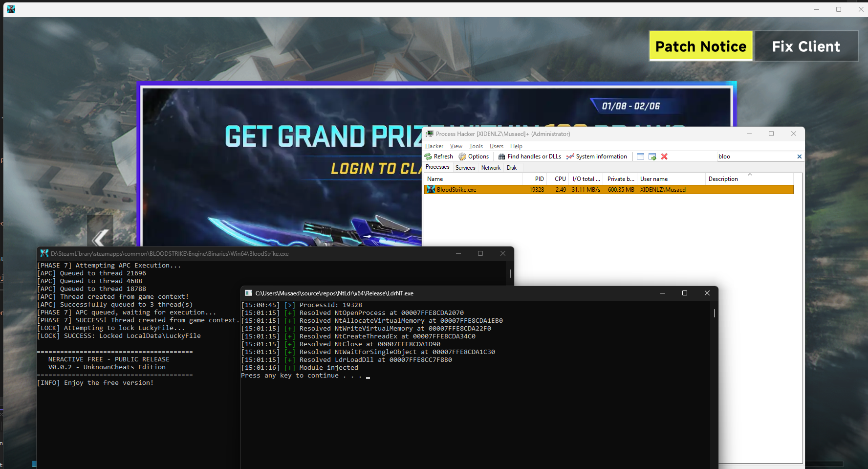This screenshot has width=868, height=469.
Task: Click the red X terminate icon on toolbar
Action: pyautogui.click(x=664, y=156)
